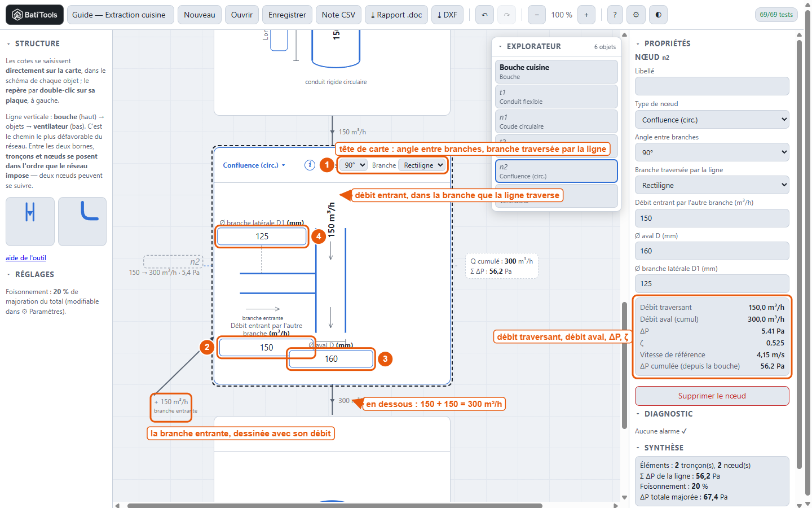
Task: Collapse the DIAGNOSTIC section
Action: (x=638, y=414)
